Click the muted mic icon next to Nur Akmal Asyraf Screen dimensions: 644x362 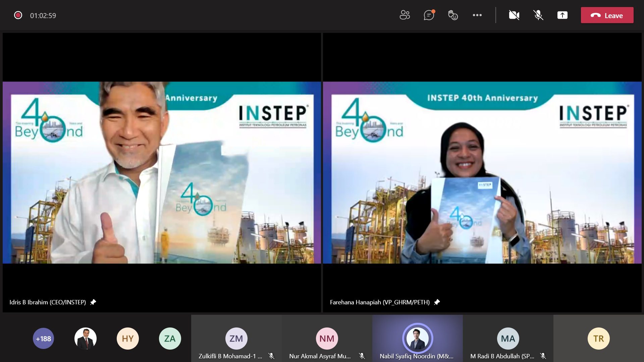point(362,356)
